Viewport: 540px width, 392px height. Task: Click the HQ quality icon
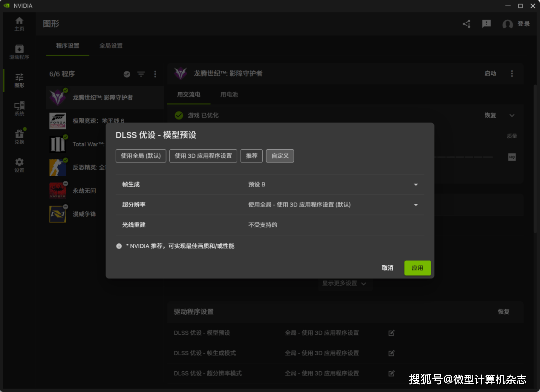pyautogui.click(x=512, y=157)
